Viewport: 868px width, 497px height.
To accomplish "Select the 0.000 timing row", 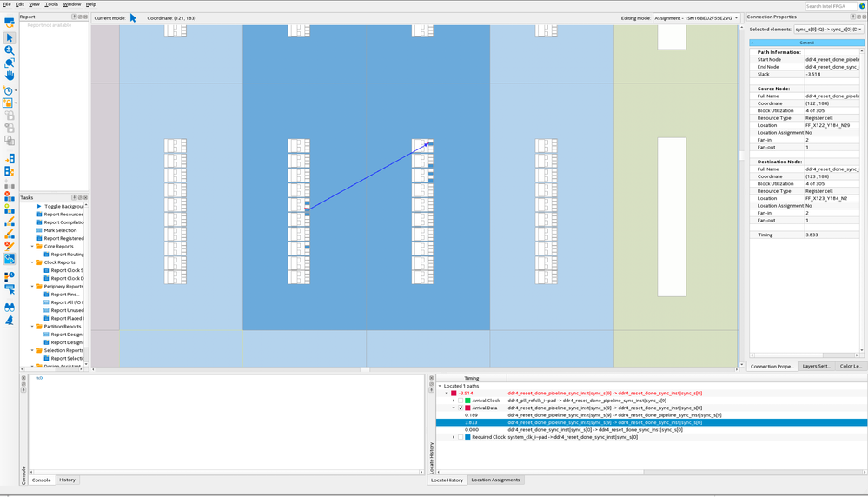I will [x=652, y=429].
